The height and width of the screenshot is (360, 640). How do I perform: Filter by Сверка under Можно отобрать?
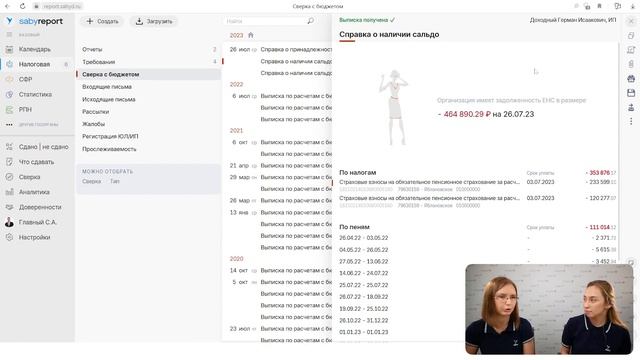click(x=91, y=182)
